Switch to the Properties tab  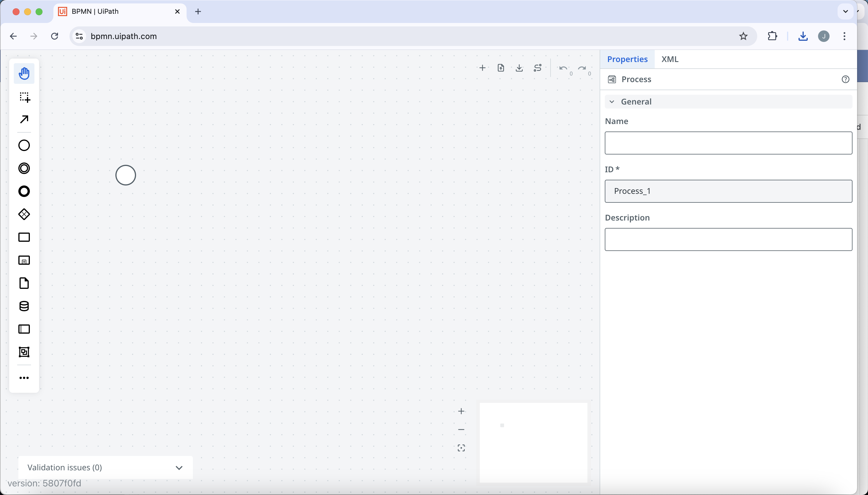pos(627,59)
